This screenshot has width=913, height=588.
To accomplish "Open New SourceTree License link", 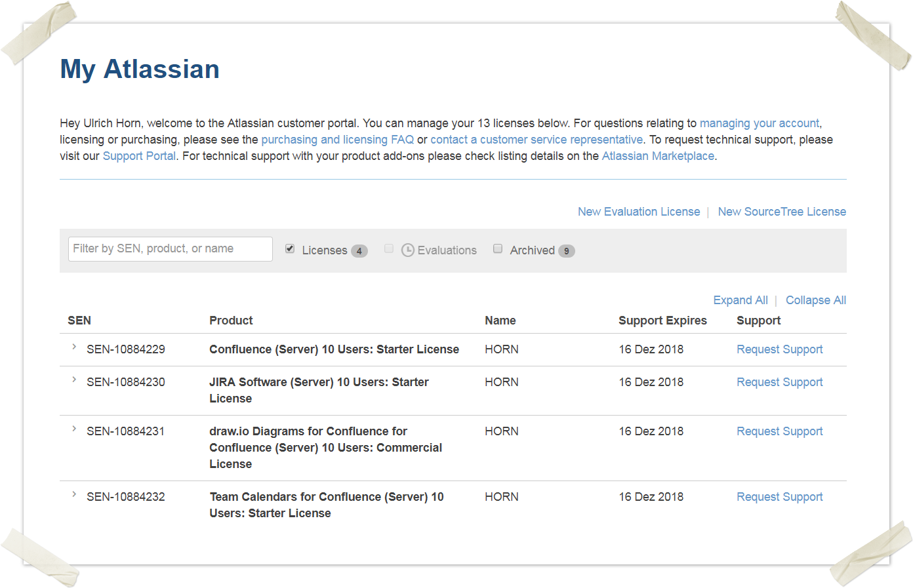I will pyautogui.click(x=781, y=212).
